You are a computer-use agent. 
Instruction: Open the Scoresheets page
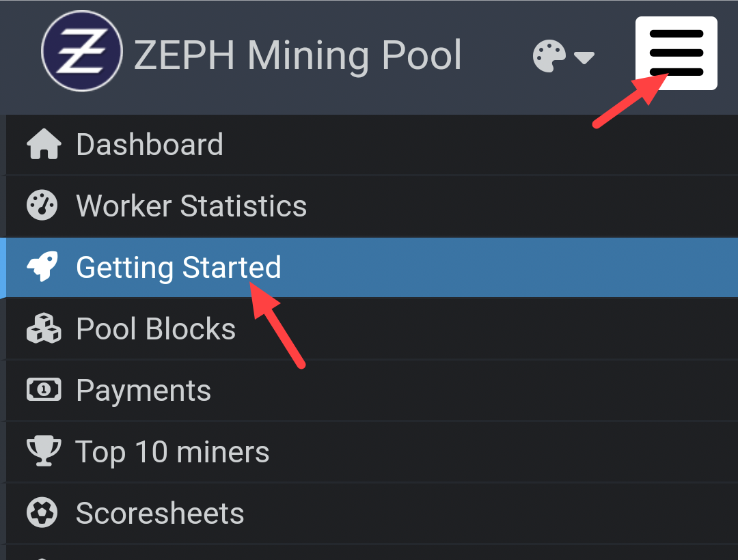[x=160, y=514]
